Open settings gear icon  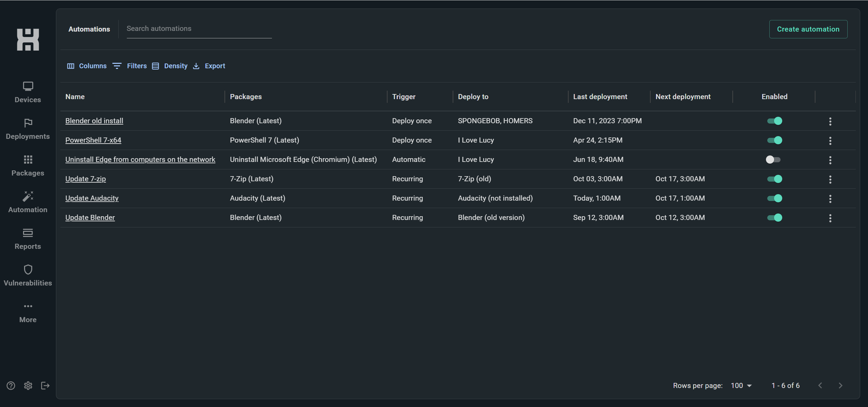(28, 385)
